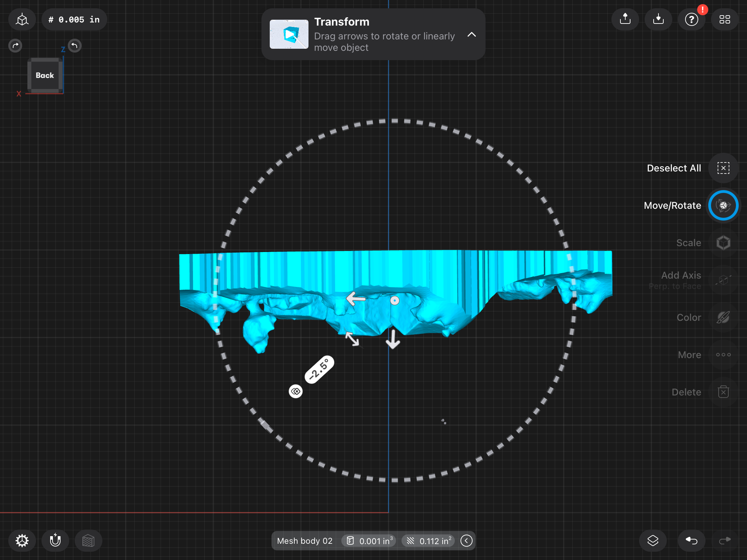This screenshot has height=560, width=747.
Task: Open the More options menu
Action: (x=723, y=355)
